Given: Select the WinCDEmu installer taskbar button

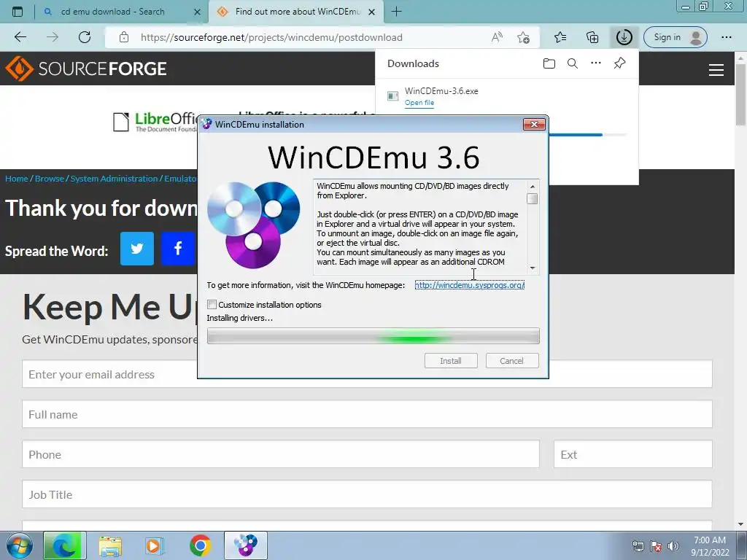Looking at the screenshot, I should [x=246, y=545].
